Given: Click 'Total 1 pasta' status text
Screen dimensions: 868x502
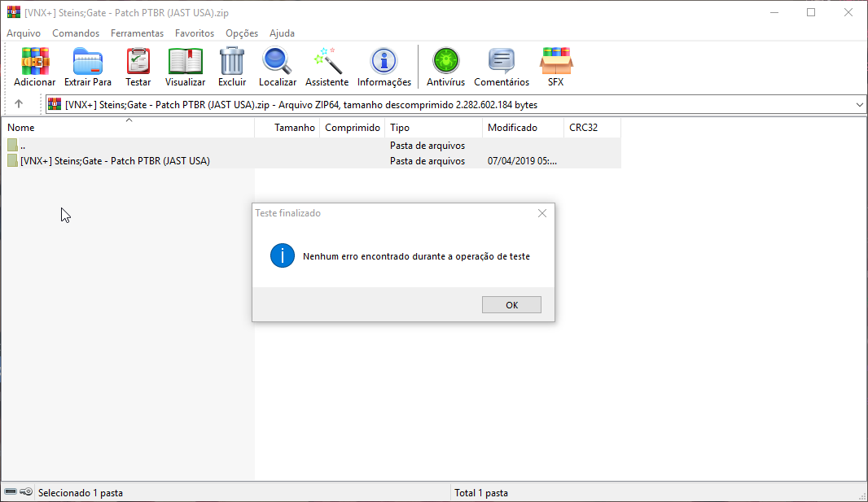Looking at the screenshot, I should pos(481,492).
